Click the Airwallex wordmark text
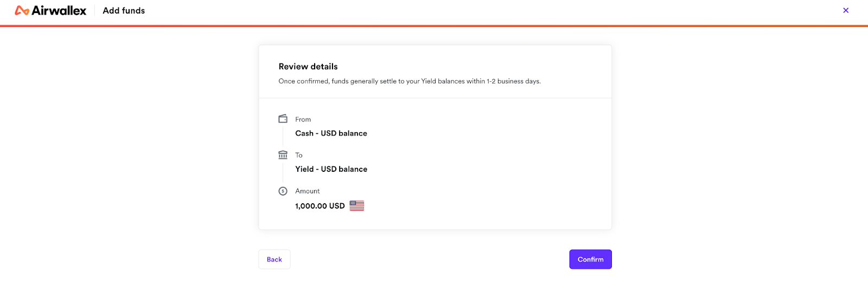Viewport: 868px width, 298px height. (x=59, y=10)
